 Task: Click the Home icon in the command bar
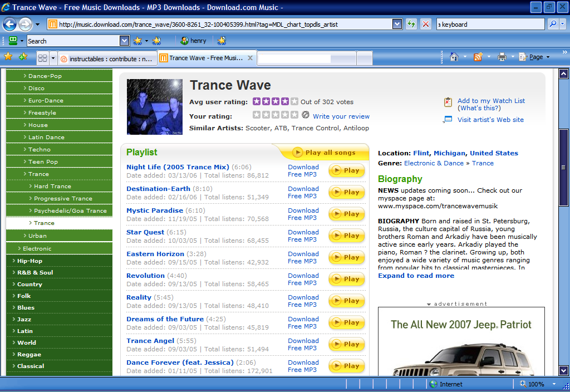pos(454,57)
